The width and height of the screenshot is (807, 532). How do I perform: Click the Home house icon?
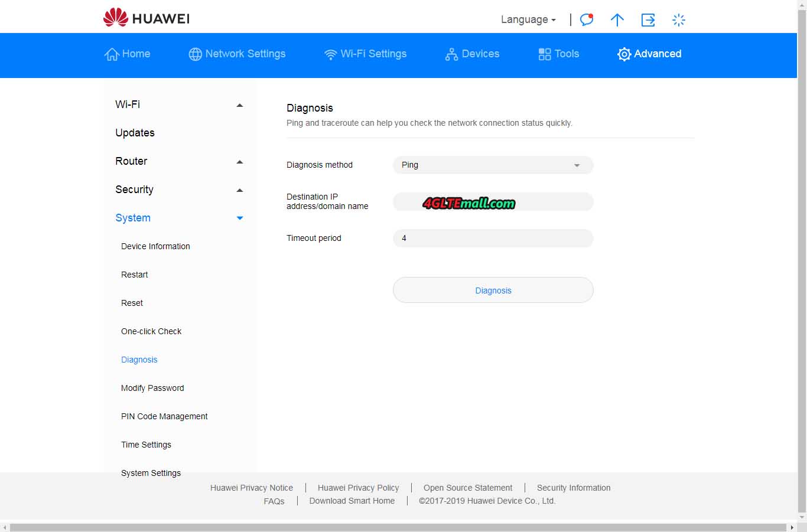pos(112,54)
